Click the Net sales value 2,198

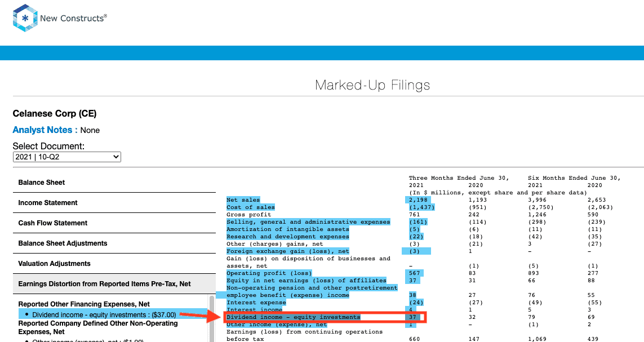click(x=418, y=200)
